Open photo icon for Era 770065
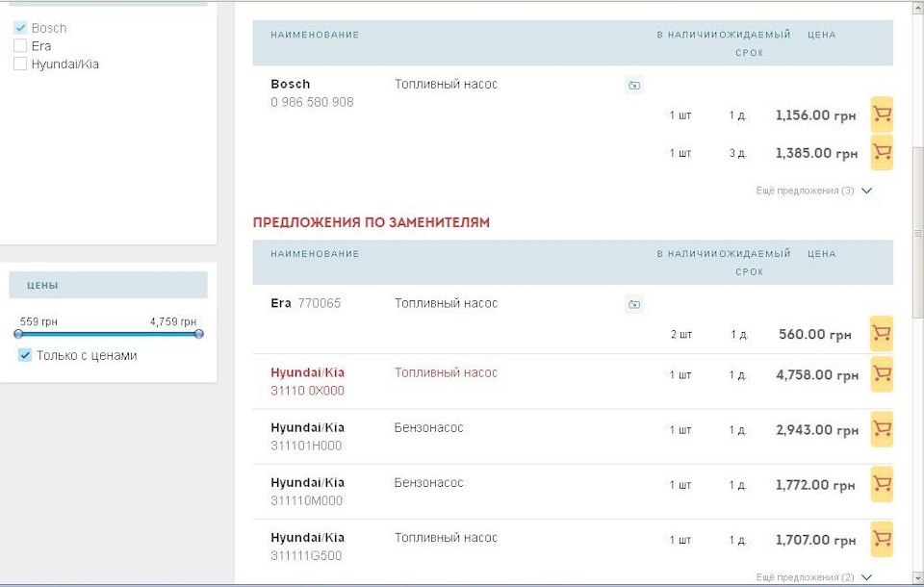Image resolution: width=924 pixels, height=587 pixels. pos(634,305)
